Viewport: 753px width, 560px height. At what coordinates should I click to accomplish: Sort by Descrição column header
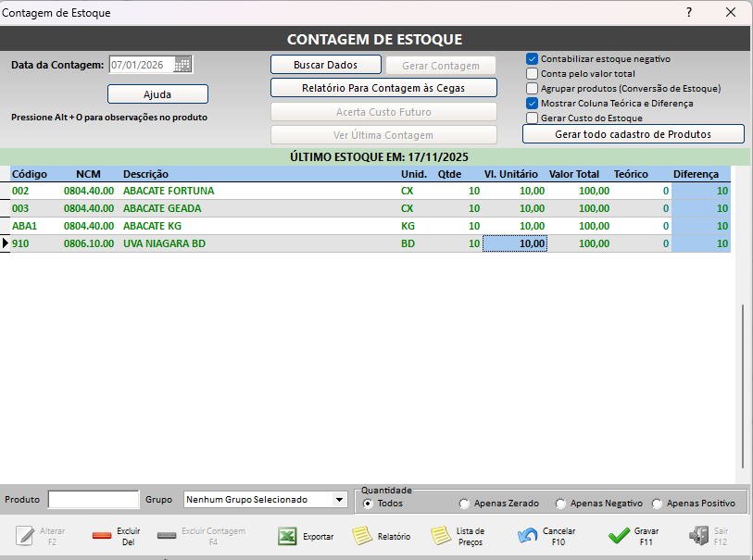pyautogui.click(x=145, y=174)
